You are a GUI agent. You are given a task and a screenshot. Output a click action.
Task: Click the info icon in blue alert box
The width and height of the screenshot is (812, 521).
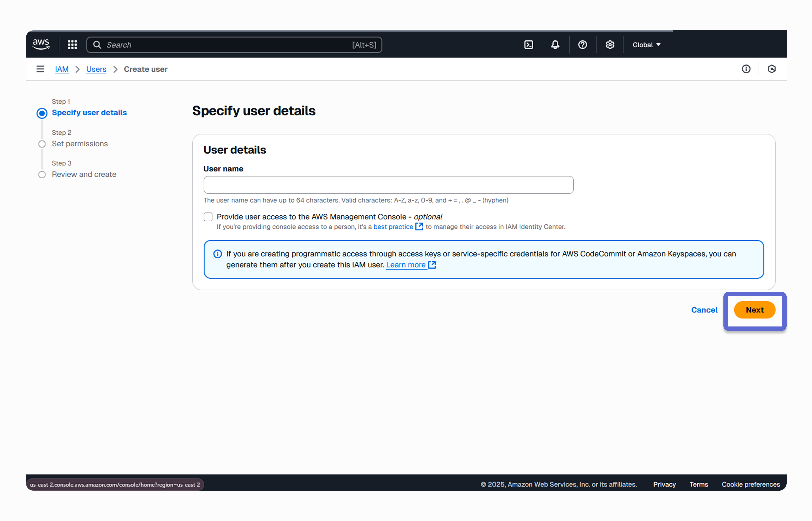(x=218, y=254)
